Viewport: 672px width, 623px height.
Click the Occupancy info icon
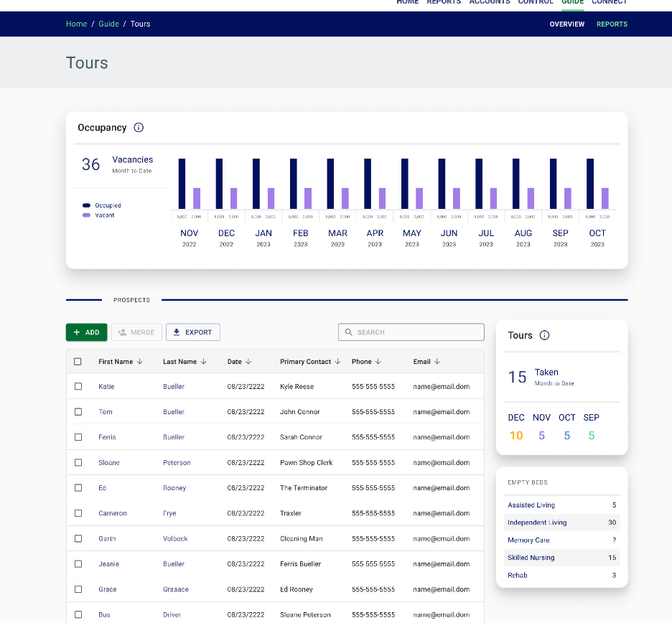[x=138, y=128]
